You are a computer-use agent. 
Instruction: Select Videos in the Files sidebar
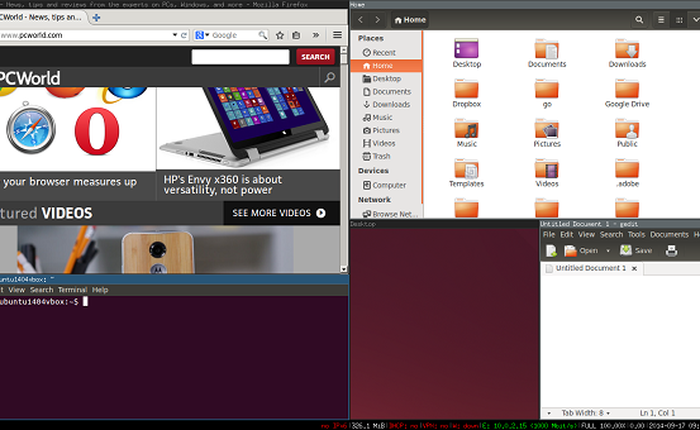[x=379, y=143]
